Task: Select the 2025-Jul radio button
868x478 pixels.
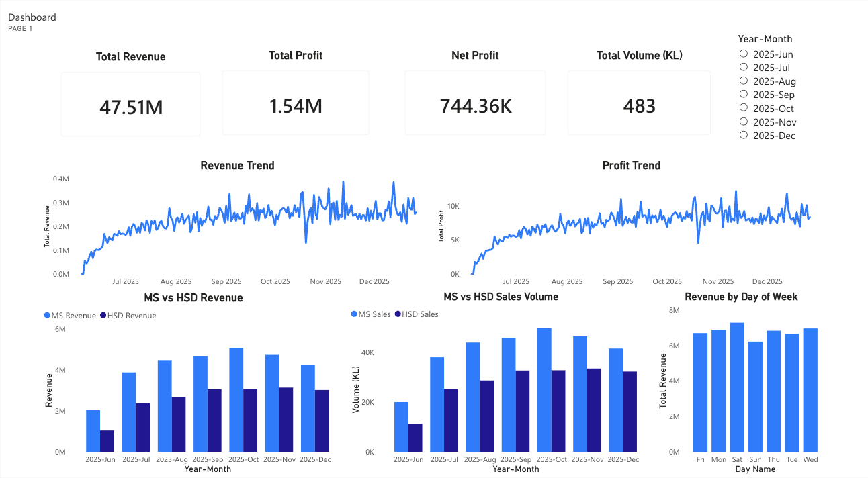Action: [744, 67]
